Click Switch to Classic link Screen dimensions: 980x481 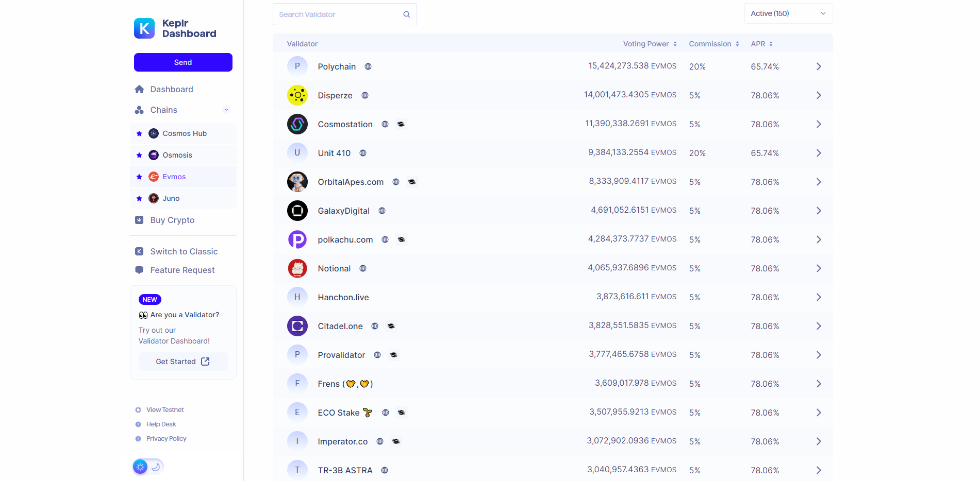184,251
